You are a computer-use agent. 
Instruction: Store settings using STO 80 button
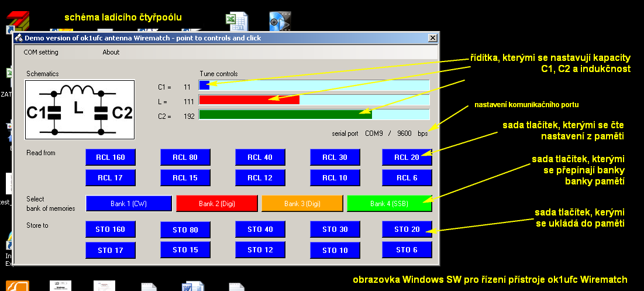click(x=185, y=230)
